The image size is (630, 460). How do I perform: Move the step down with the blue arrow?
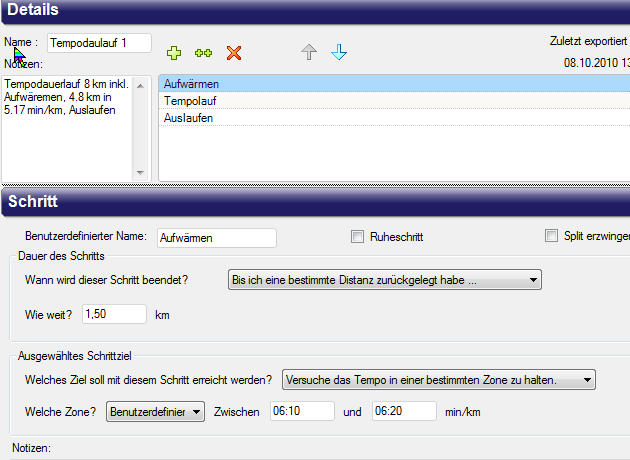click(x=339, y=53)
